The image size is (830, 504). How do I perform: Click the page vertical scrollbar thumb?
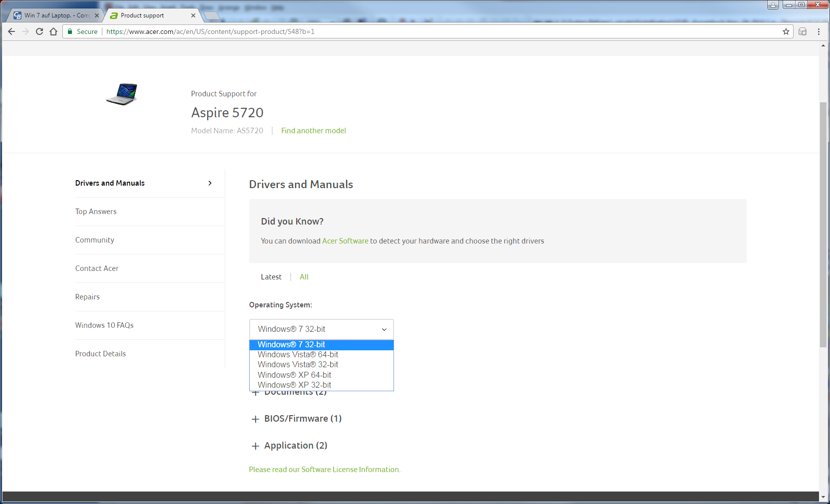tap(823, 225)
